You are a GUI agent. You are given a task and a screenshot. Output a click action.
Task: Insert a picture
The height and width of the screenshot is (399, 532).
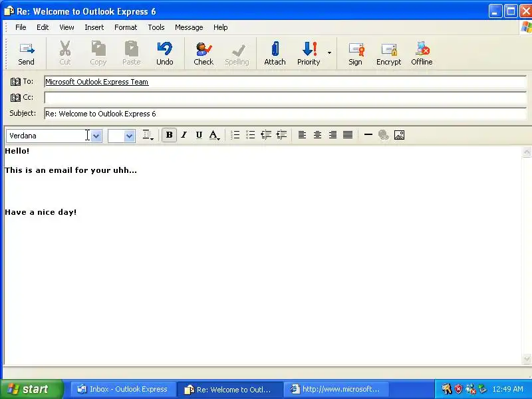click(x=400, y=135)
